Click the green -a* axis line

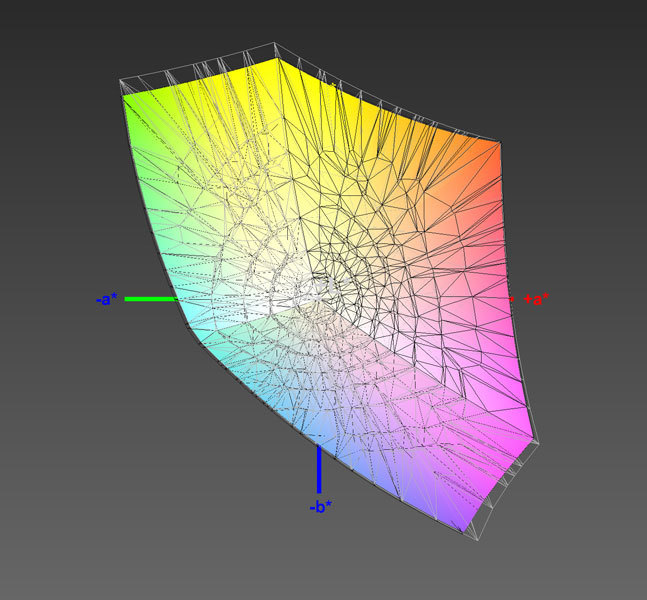pos(151,299)
